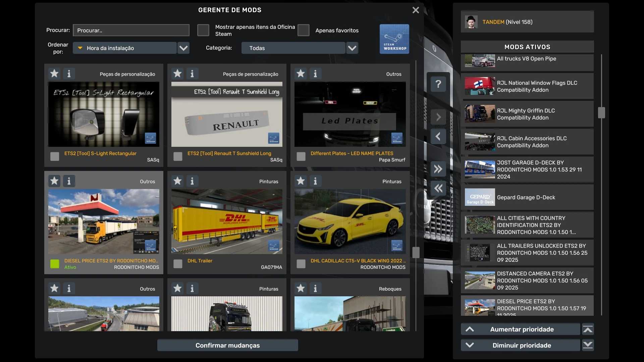Focus the 'Procurar' search field
The height and width of the screenshot is (362, 644).
point(131,30)
